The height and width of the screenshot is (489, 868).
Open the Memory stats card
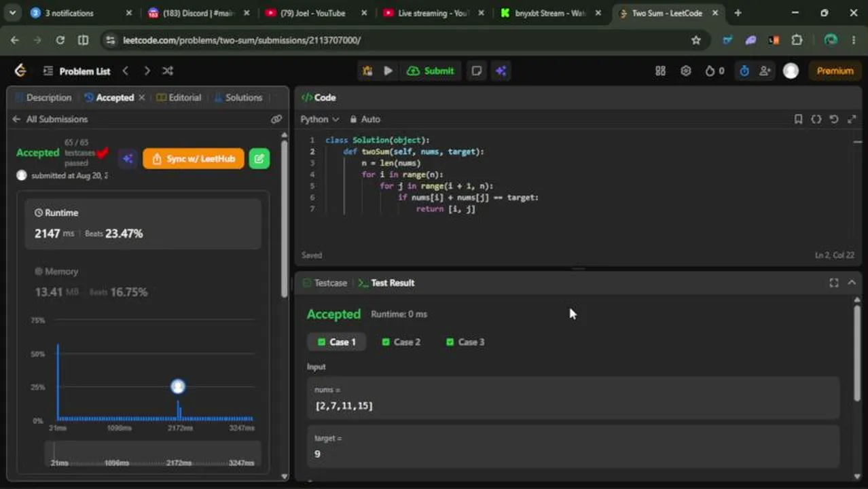[143, 282]
